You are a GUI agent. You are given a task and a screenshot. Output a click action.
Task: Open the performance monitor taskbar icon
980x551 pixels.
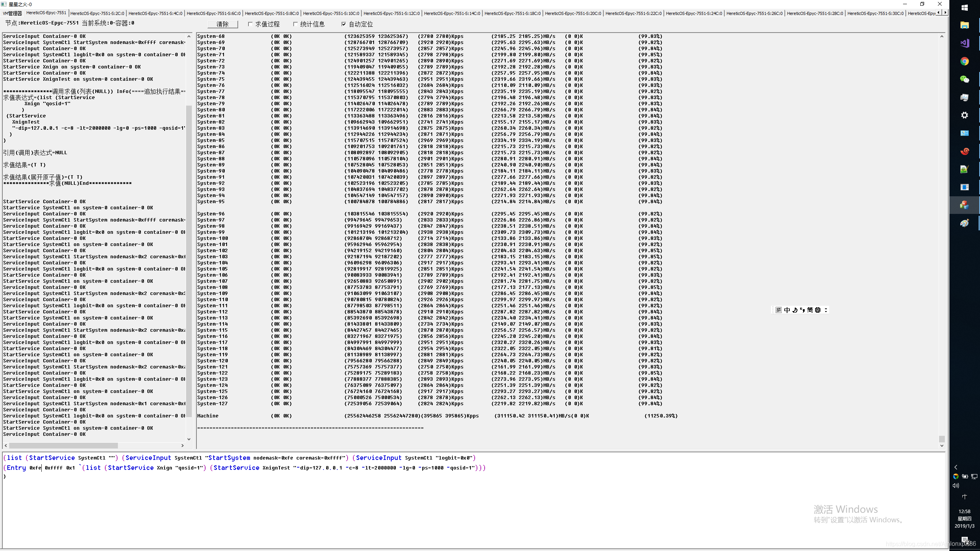964,97
